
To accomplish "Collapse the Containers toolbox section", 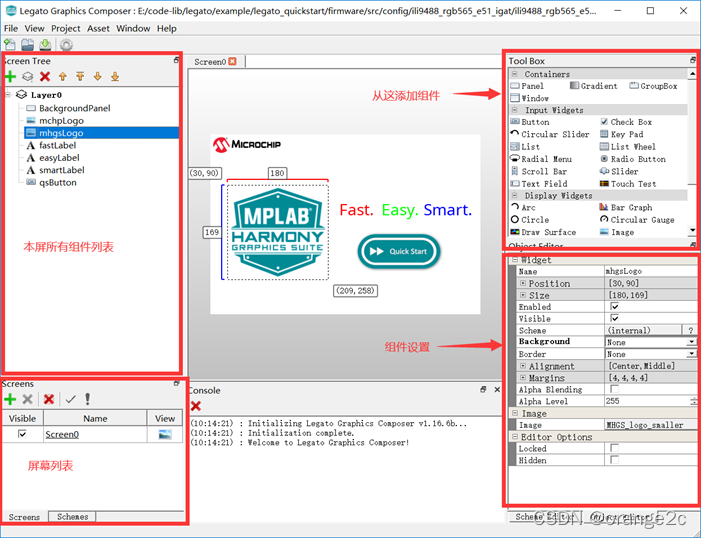I will coord(515,74).
